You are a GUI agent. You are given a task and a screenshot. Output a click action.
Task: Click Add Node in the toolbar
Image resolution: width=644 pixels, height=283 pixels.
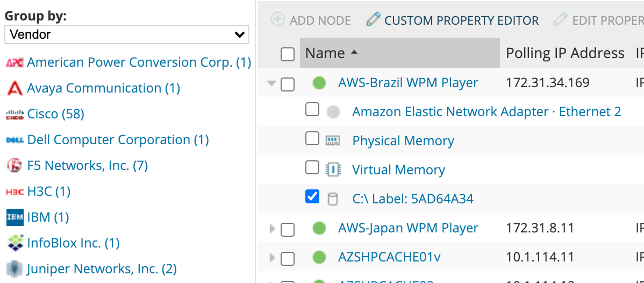(311, 20)
